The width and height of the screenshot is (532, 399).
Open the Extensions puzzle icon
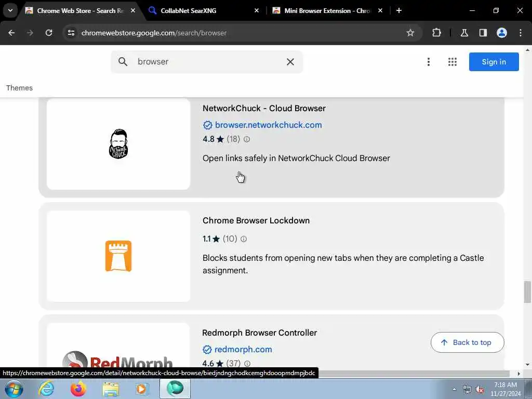[436, 33]
